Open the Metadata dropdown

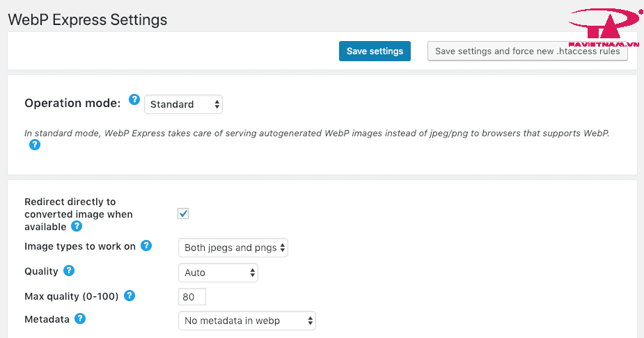coord(247,321)
